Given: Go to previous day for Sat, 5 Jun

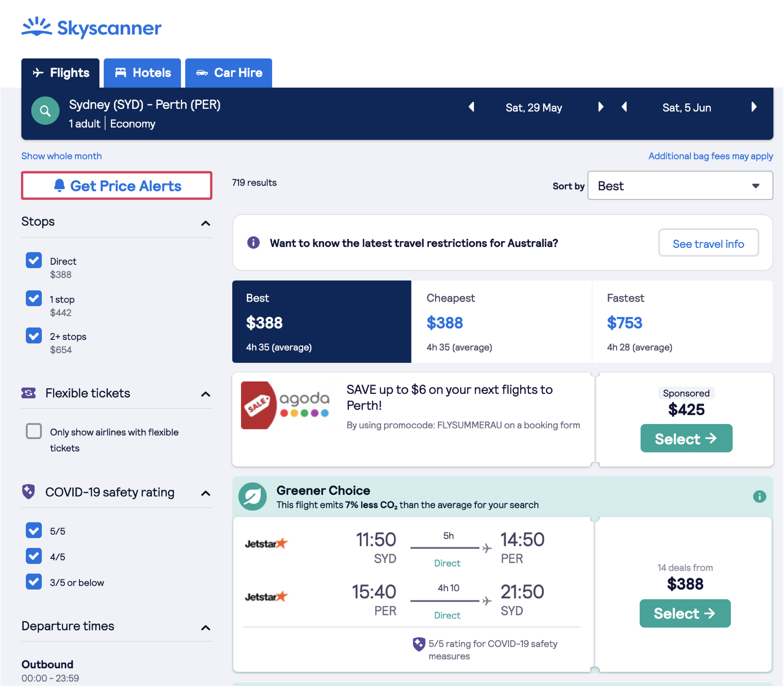Looking at the screenshot, I should click(x=624, y=107).
